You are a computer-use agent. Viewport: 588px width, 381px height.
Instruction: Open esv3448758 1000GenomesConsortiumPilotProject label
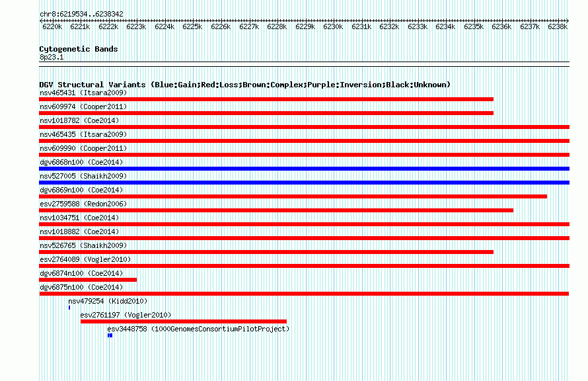pyautogui.click(x=198, y=329)
